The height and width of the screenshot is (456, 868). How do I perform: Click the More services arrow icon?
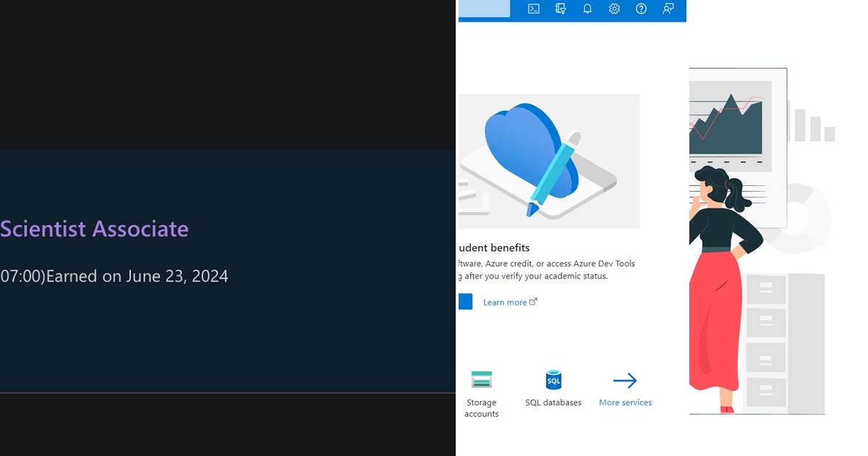pyautogui.click(x=625, y=379)
